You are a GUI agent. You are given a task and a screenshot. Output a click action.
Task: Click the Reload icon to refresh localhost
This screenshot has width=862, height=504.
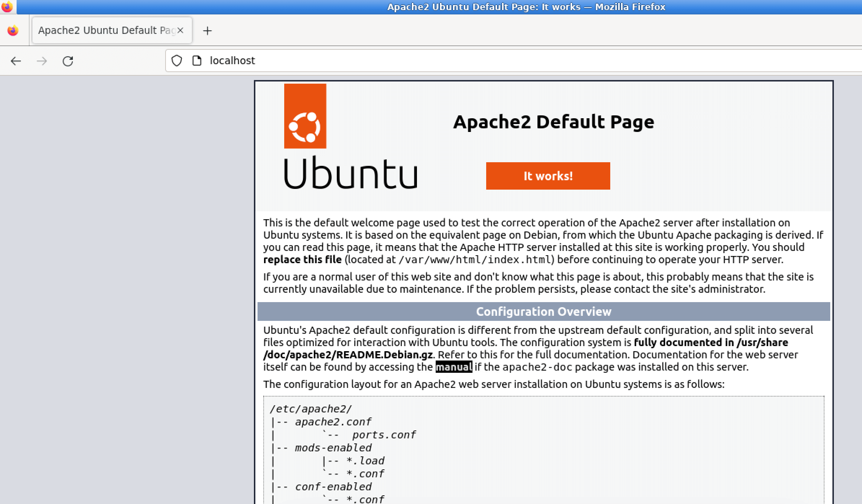click(x=68, y=61)
